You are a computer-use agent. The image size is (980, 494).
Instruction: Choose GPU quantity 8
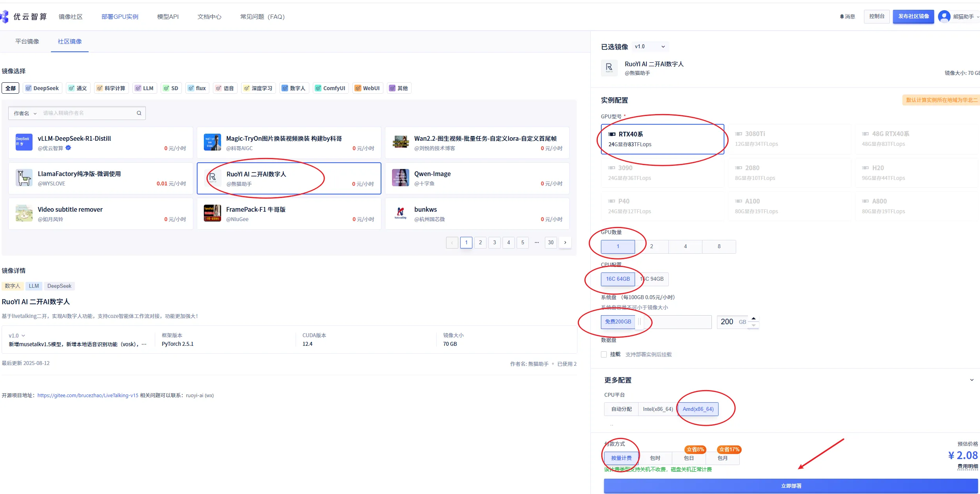click(719, 247)
